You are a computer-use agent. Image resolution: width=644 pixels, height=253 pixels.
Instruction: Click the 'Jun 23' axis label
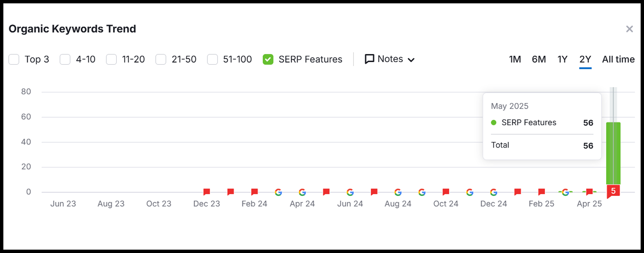63,204
